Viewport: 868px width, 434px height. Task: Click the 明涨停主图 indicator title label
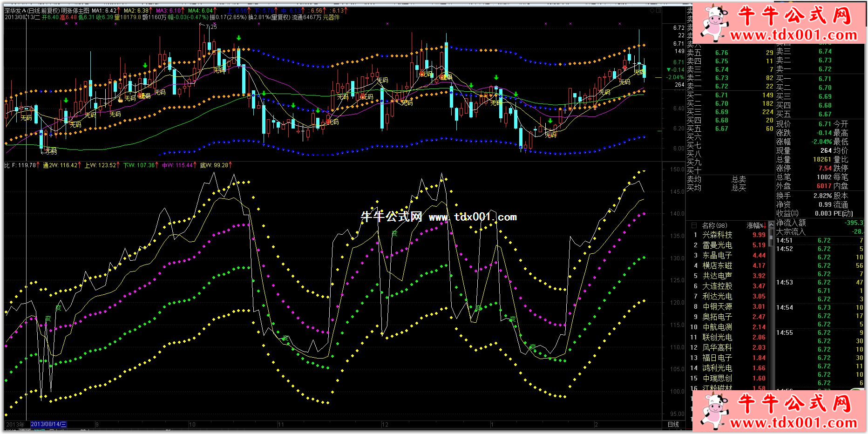click(x=75, y=10)
